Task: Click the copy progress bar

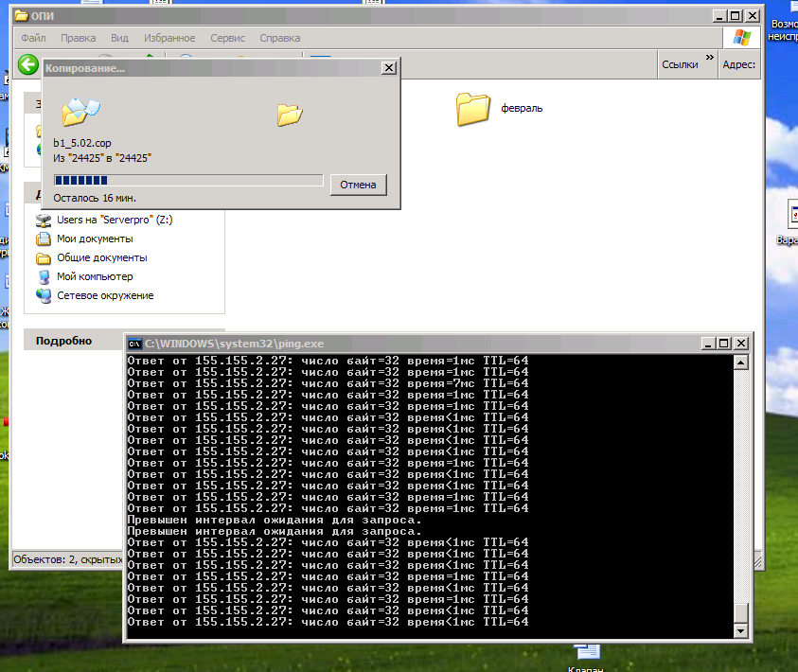Action: (x=188, y=180)
